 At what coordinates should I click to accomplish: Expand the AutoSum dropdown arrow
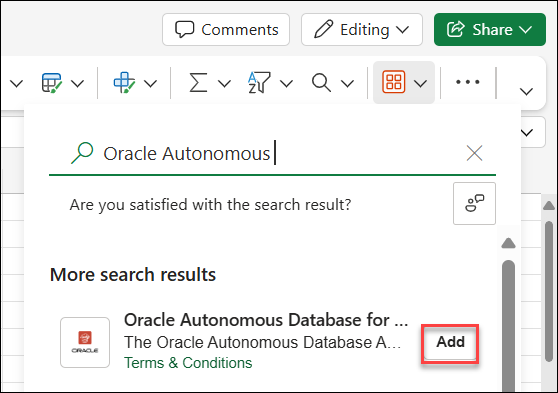coord(224,84)
